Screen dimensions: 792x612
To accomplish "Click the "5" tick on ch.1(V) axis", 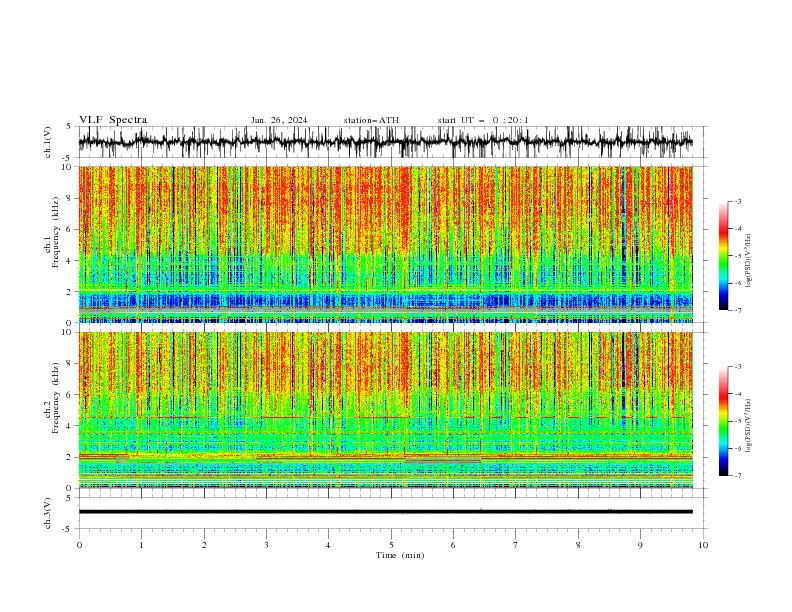I will [70, 126].
